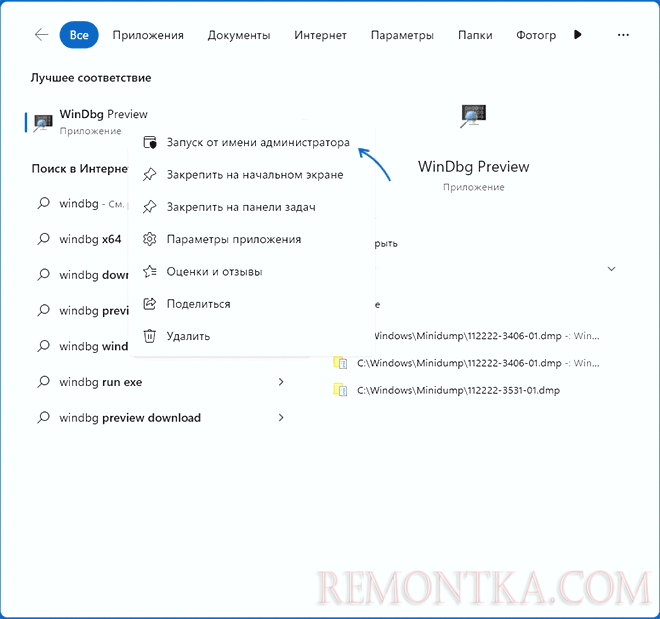Click the large WinDbg Preview app icon
The width and height of the screenshot is (660, 619).
click(473, 116)
